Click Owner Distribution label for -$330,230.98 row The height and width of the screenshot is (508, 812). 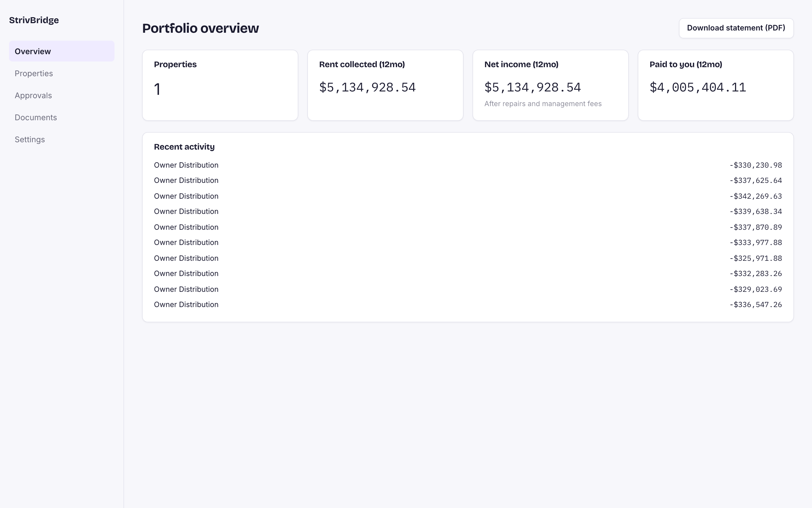point(186,165)
